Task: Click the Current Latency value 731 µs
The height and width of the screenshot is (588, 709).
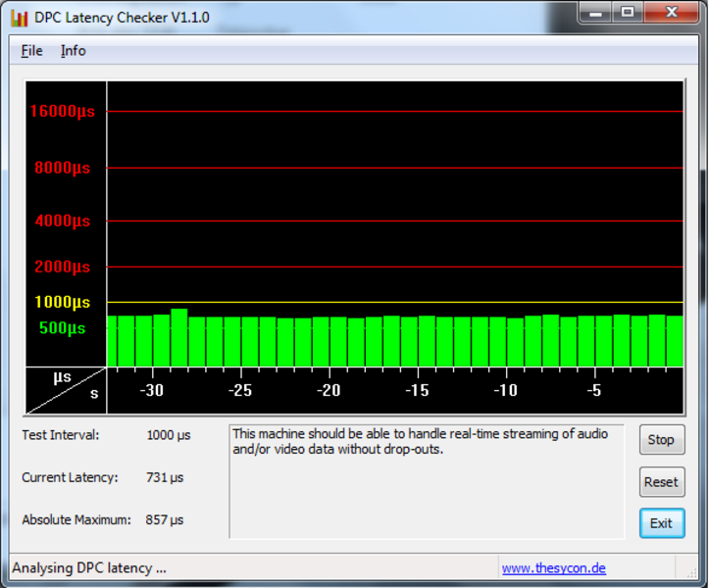Action: (x=165, y=478)
